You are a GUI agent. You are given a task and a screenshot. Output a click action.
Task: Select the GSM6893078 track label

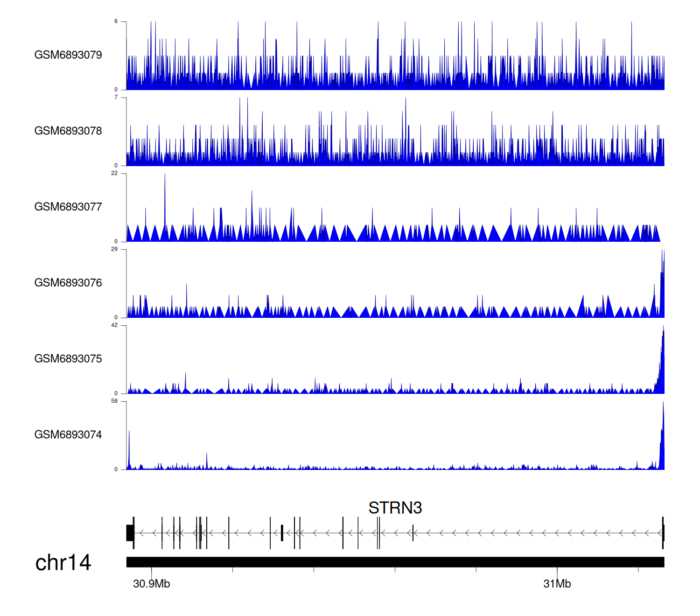click(x=68, y=131)
